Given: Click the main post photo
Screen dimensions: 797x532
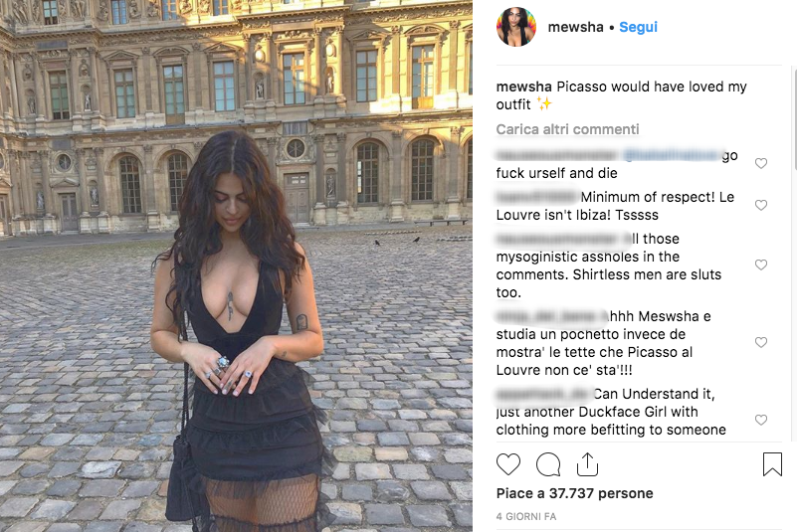Looking at the screenshot, I should click(237, 266).
